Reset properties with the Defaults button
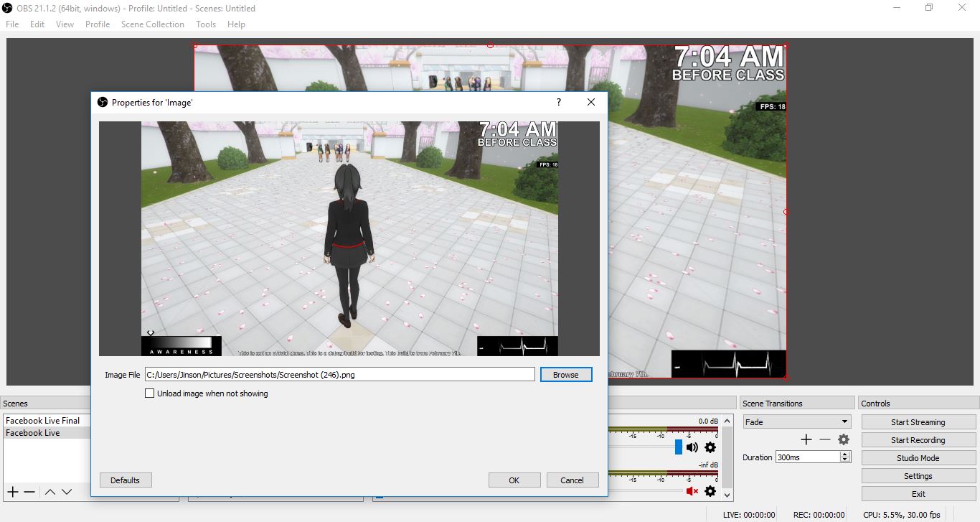 pos(126,480)
